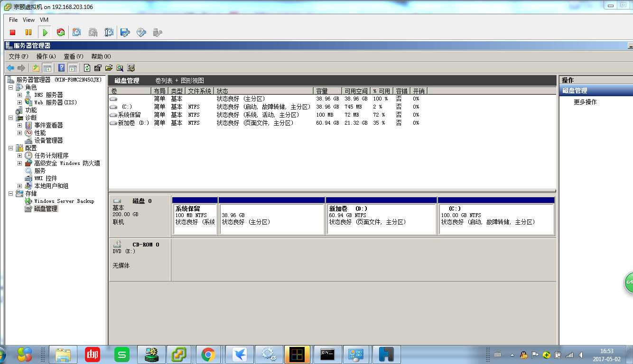Expand the 事件查看器 node

click(19, 125)
